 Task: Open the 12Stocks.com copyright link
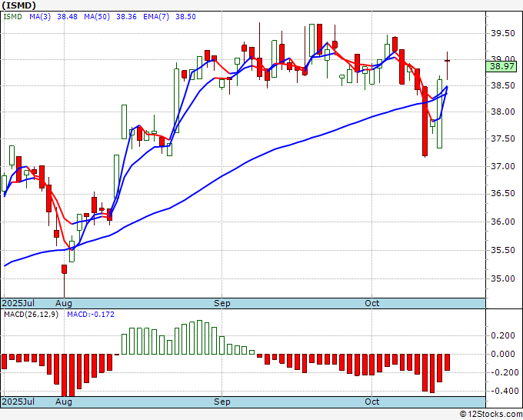[491, 415]
